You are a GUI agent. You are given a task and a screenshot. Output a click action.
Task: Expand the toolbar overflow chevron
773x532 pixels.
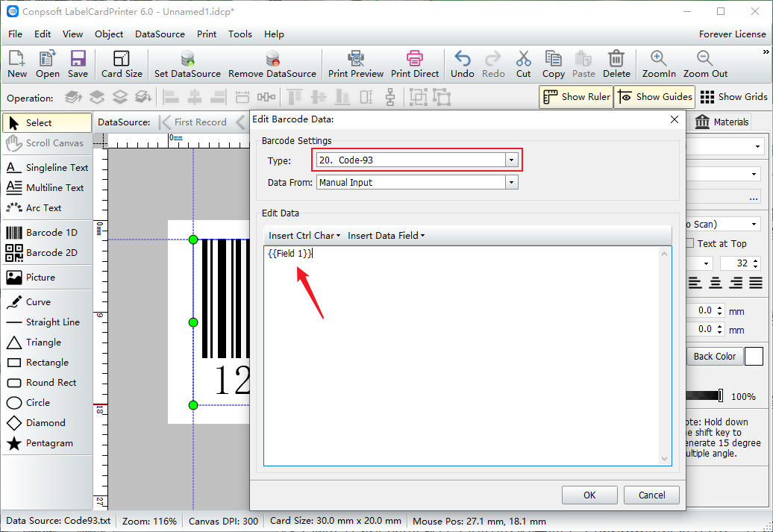pos(766,51)
